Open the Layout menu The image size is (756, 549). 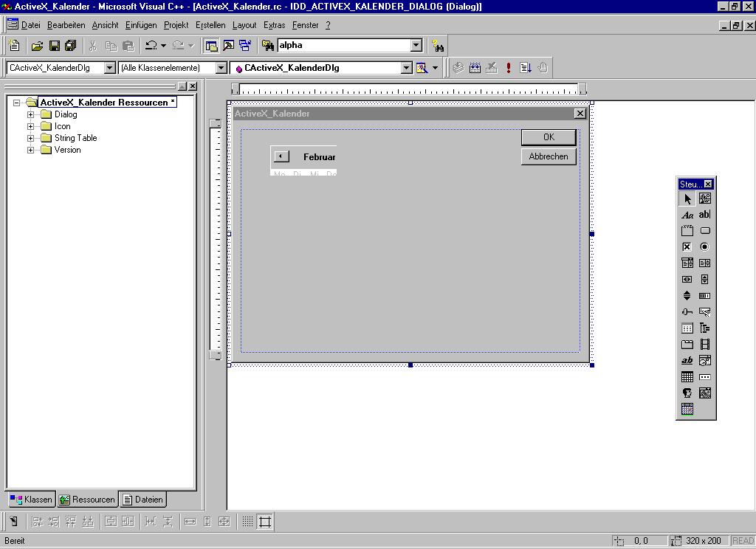244,25
